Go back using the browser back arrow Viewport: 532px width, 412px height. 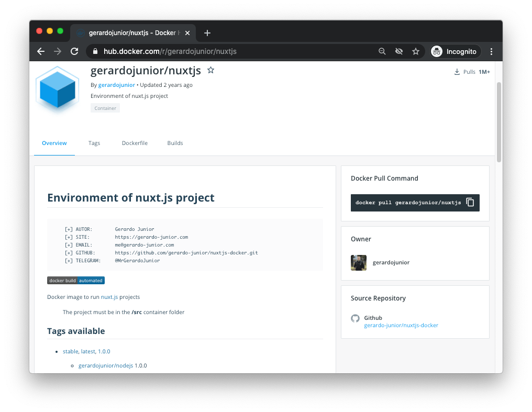tap(41, 51)
